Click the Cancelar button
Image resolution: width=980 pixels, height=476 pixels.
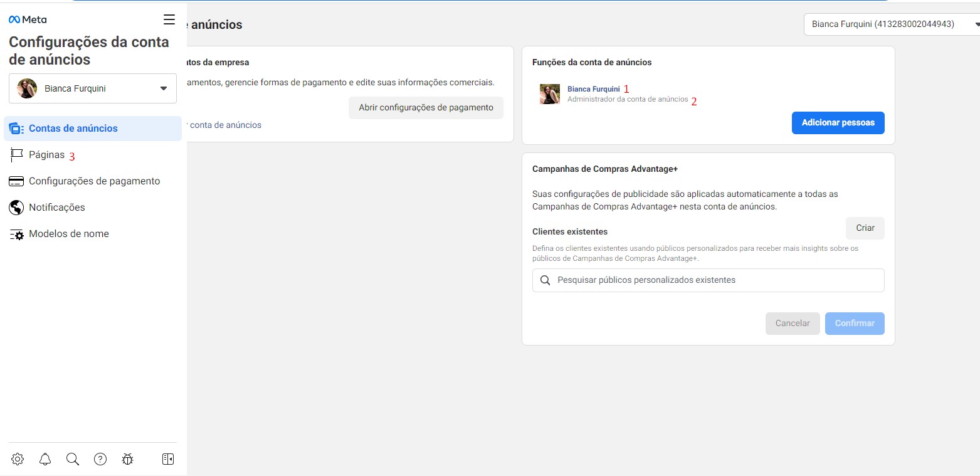click(793, 324)
